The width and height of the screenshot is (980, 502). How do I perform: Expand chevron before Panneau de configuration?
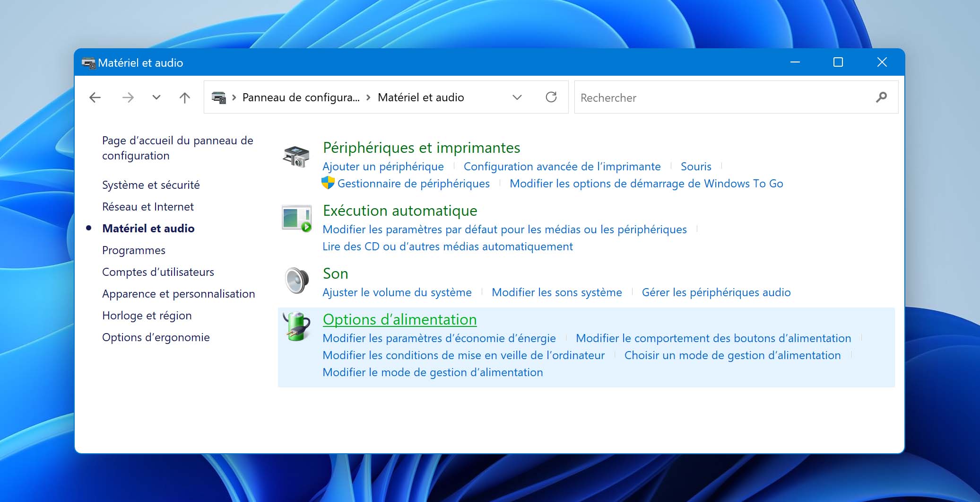[x=234, y=97]
